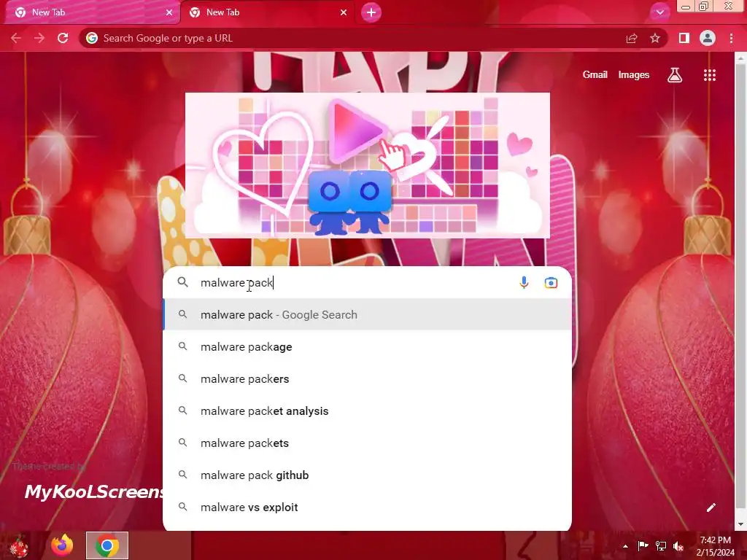Click the page scrollbar down arrow

(740, 524)
